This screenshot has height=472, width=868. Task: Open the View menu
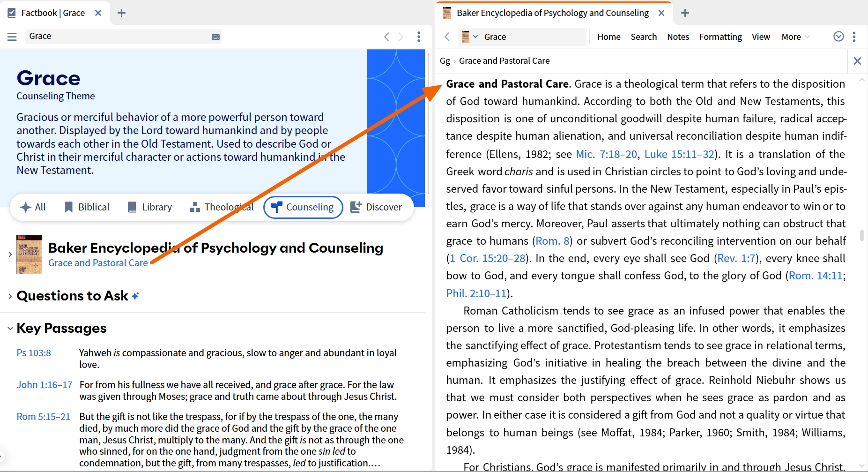tap(761, 37)
